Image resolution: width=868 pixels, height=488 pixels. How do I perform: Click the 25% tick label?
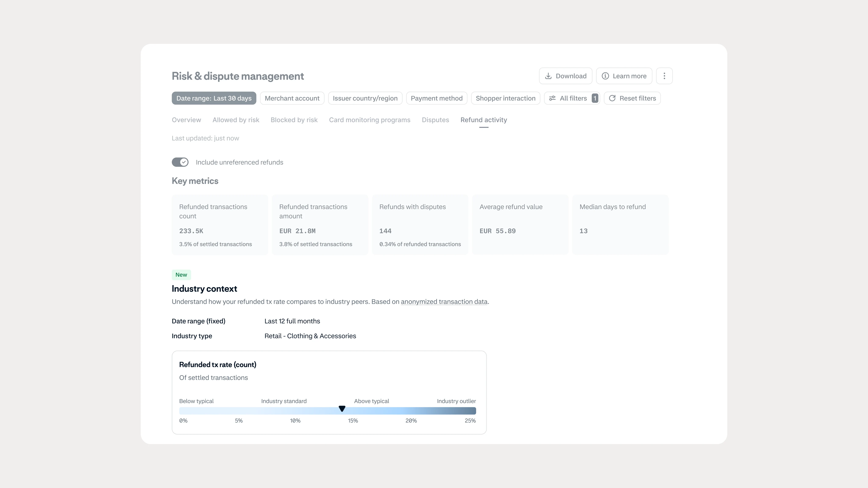tap(470, 421)
